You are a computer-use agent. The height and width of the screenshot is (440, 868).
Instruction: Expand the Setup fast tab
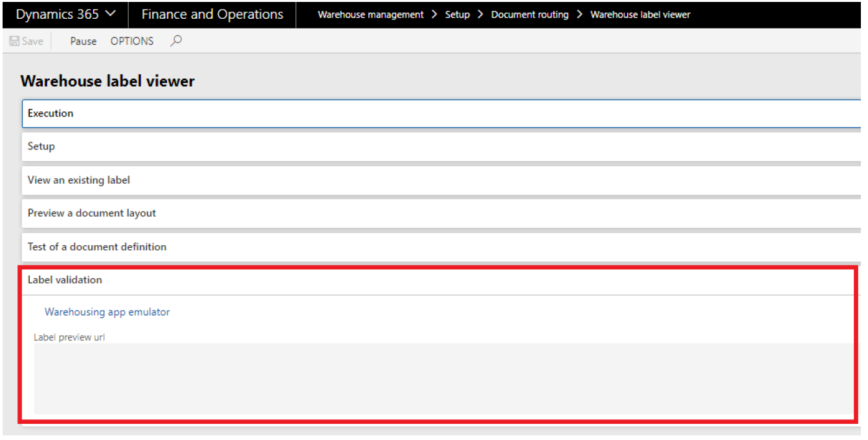(442, 147)
